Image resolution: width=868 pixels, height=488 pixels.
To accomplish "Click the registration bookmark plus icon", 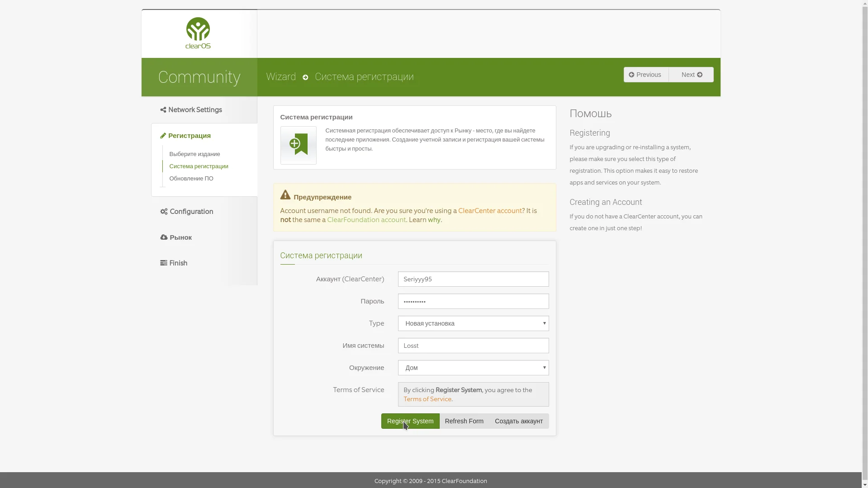I will pos(298,145).
